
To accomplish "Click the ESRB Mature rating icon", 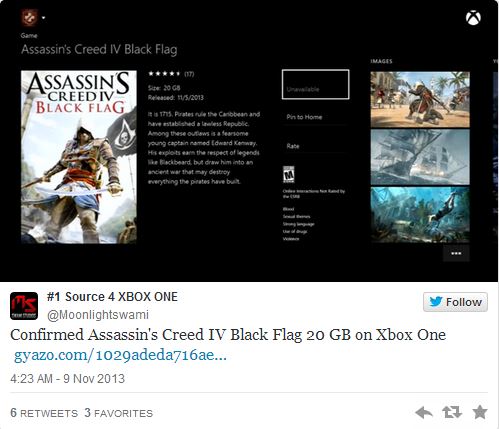I will [x=289, y=174].
